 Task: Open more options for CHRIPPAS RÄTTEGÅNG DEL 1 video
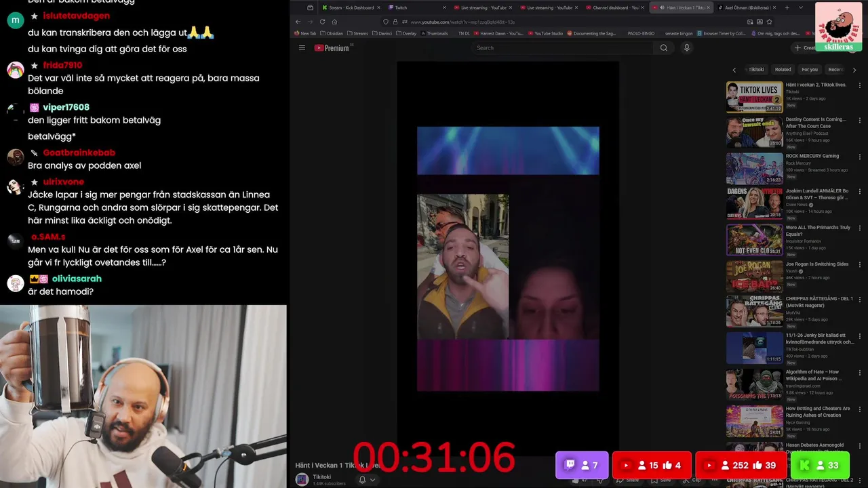point(860,300)
